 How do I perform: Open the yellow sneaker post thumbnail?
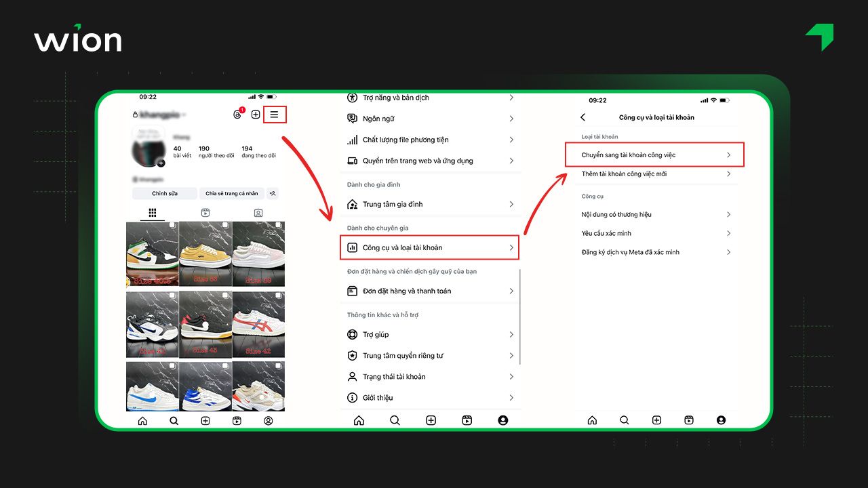click(x=205, y=254)
